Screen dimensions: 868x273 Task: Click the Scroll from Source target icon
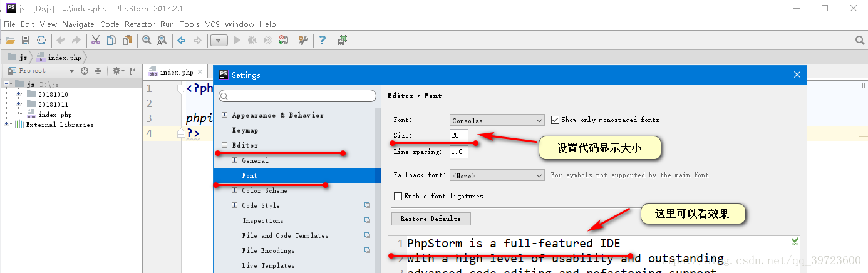85,71
